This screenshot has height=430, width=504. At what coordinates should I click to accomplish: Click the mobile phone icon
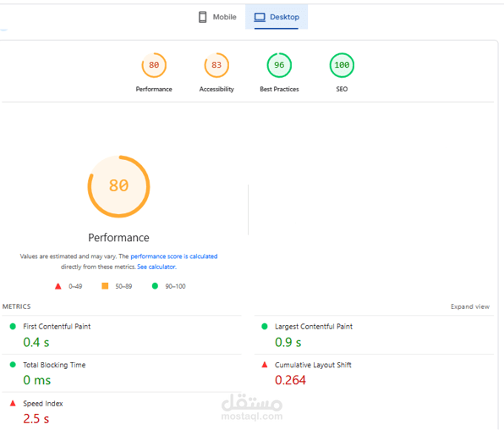202,17
